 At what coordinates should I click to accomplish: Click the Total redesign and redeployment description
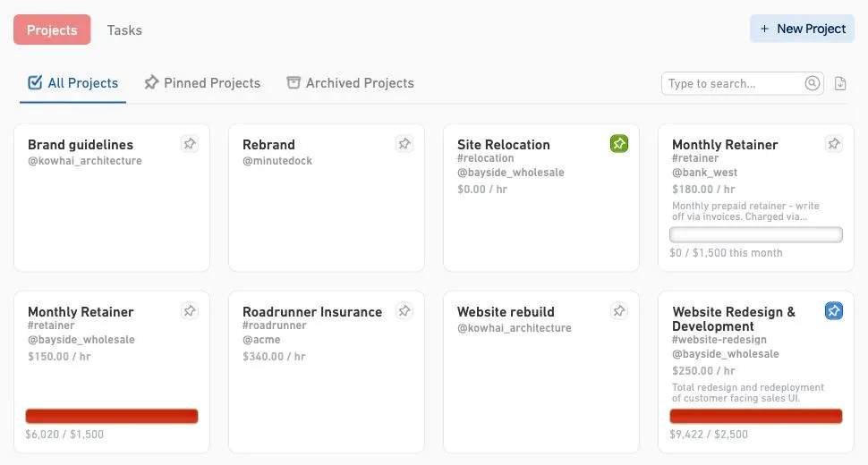pos(748,393)
